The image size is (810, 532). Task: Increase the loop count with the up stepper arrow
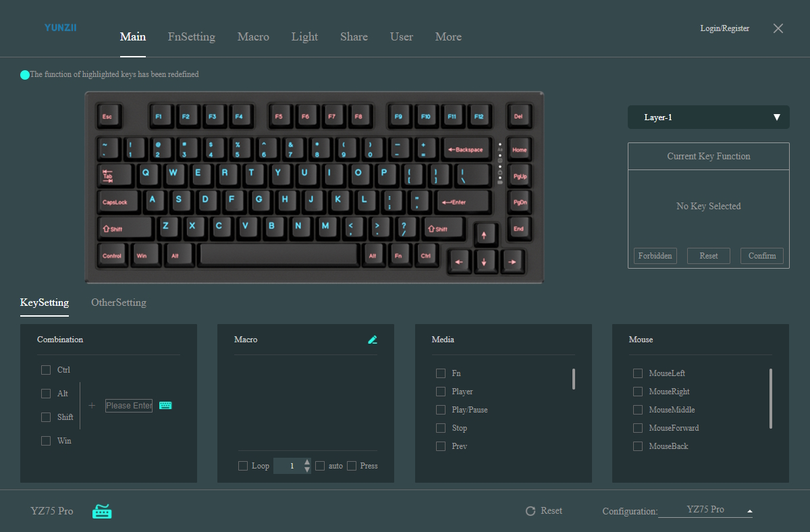[307, 462]
